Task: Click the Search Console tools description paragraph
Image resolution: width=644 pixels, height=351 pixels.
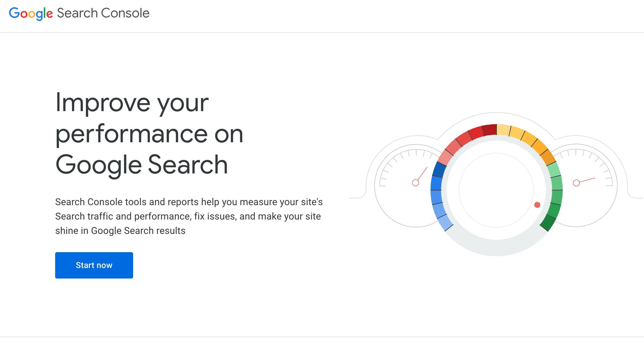Action: point(189,216)
